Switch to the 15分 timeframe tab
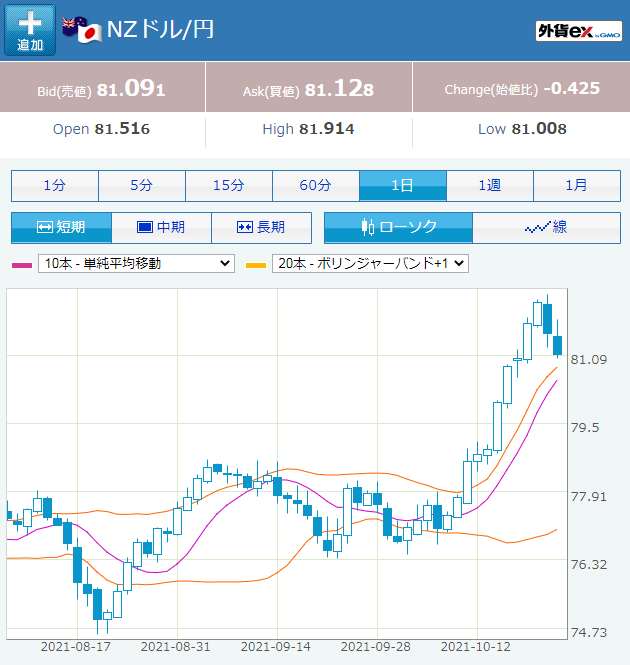The height and width of the screenshot is (665, 630). 229,186
